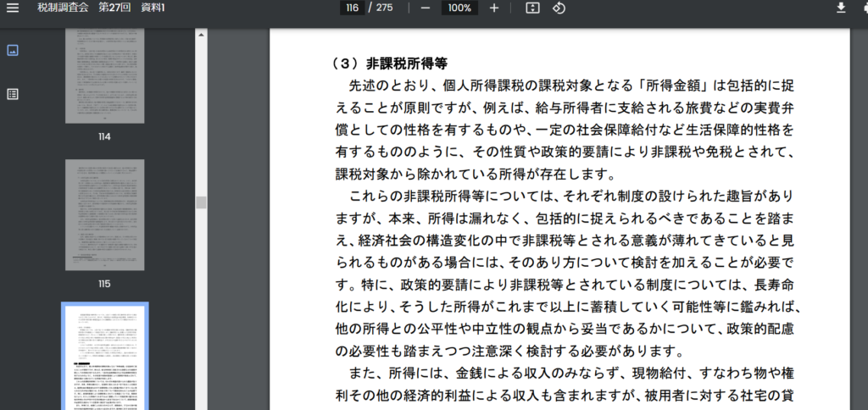
Task: Click the zoom in plus button
Action: coord(494,8)
